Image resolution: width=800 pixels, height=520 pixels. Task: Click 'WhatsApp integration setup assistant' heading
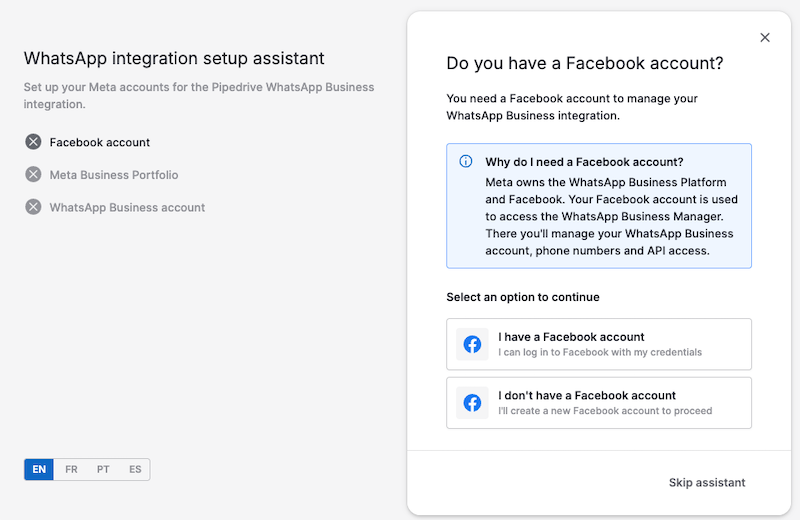coord(174,58)
